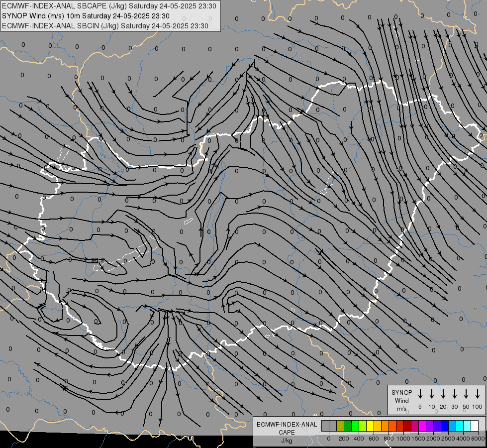
Task: Pick the bright magenta CAPE legend swatch
Action: coord(422,426)
